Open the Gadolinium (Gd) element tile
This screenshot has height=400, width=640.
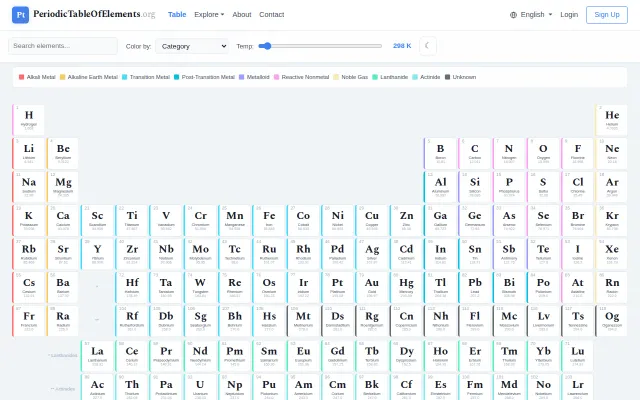pyautogui.click(x=337, y=356)
